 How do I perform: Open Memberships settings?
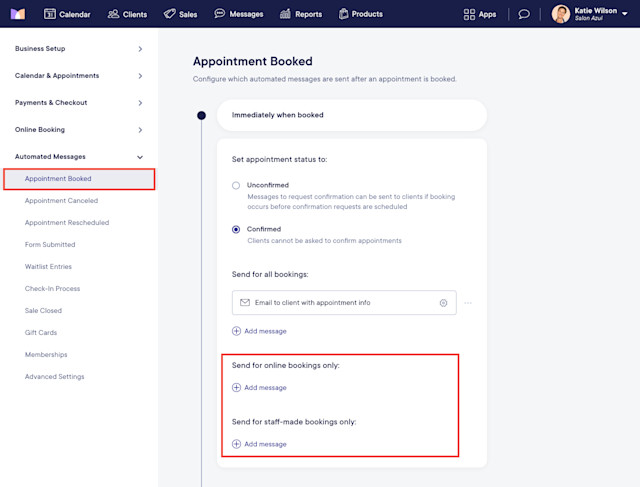(x=46, y=355)
